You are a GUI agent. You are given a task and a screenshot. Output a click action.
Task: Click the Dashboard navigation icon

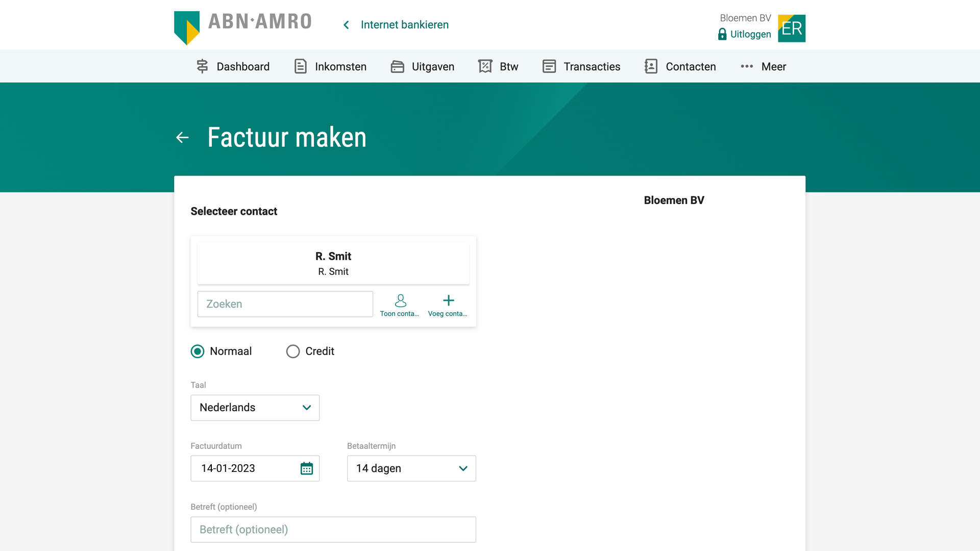point(202,66)
